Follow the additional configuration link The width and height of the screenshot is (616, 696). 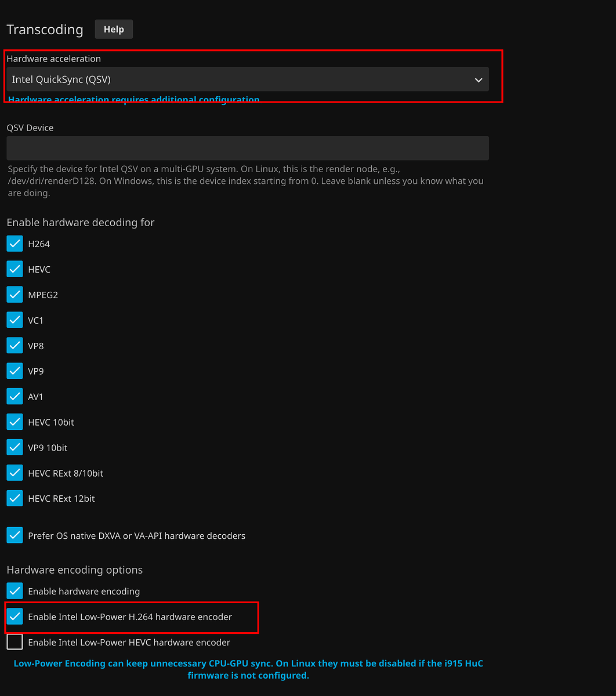[x=134, y=99]
